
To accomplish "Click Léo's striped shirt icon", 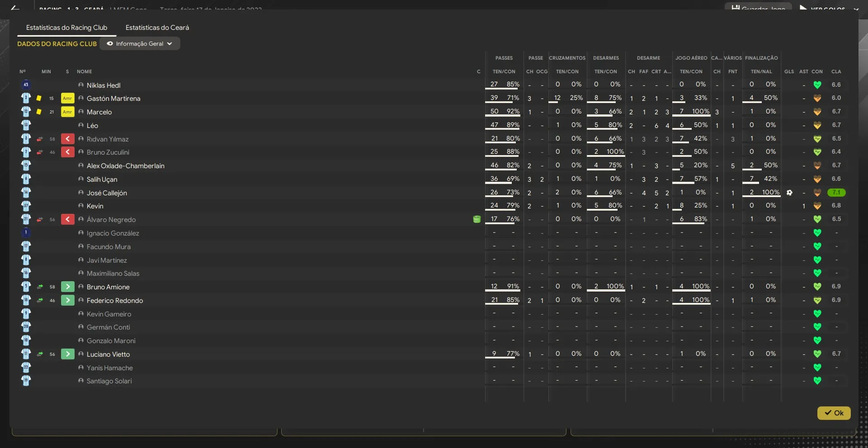I will click(26, 125).
